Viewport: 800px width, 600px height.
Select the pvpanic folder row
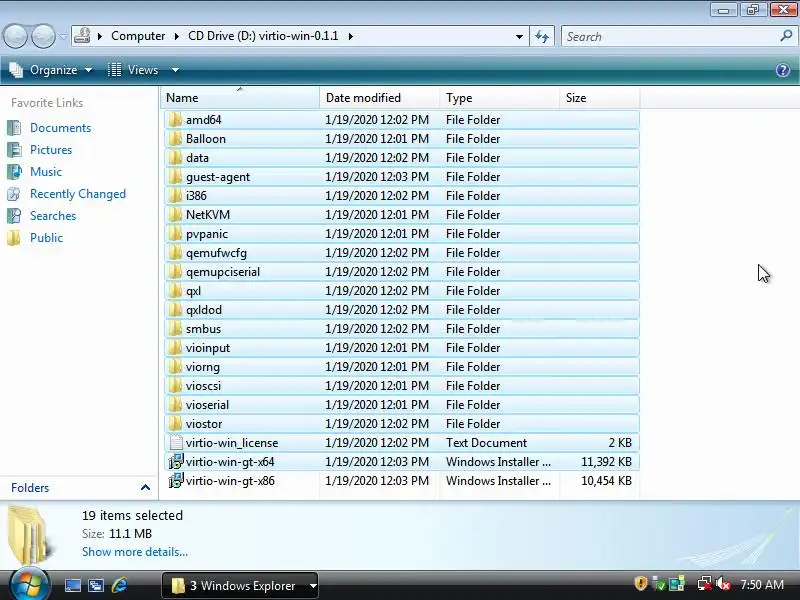402,234
